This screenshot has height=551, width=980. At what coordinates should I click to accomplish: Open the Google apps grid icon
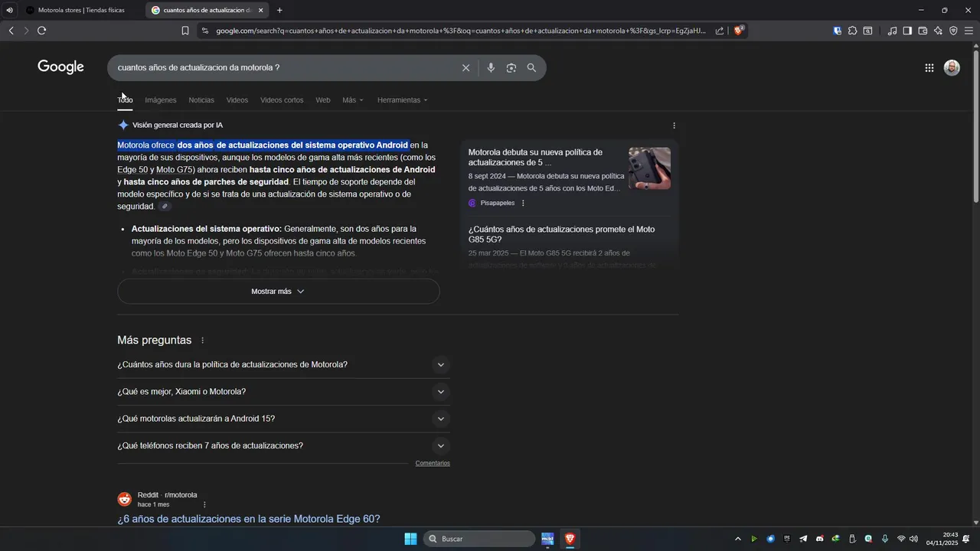click(x=929, y=68)
